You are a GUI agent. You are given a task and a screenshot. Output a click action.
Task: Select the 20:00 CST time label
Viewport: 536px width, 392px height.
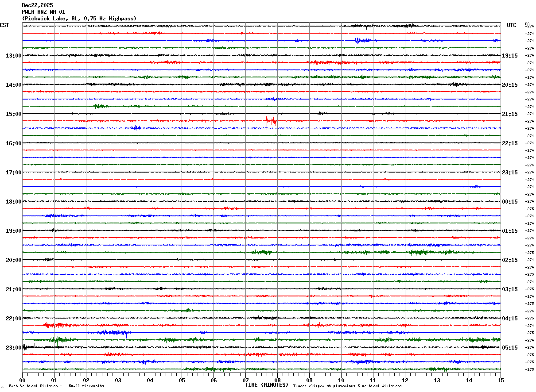pos(14,260)
